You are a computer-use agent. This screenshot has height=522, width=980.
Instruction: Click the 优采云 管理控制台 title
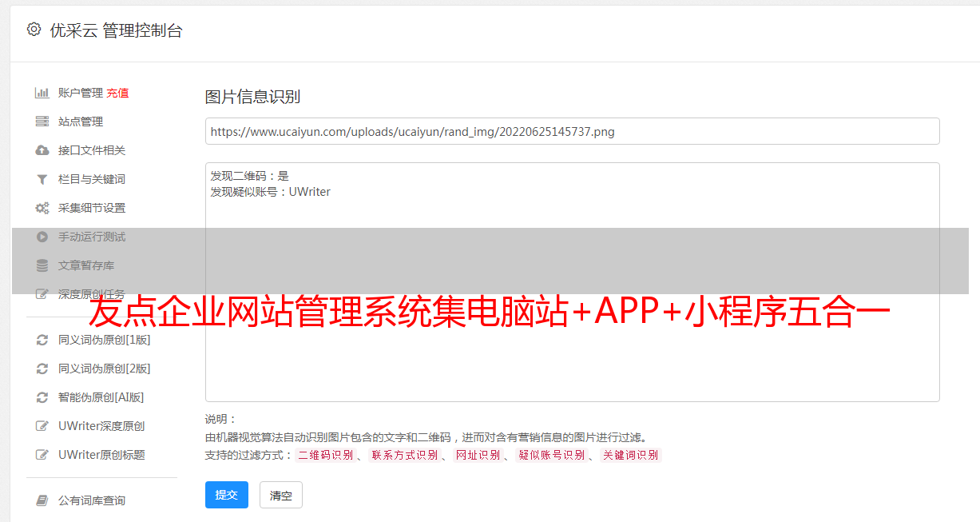pos(116,30)
